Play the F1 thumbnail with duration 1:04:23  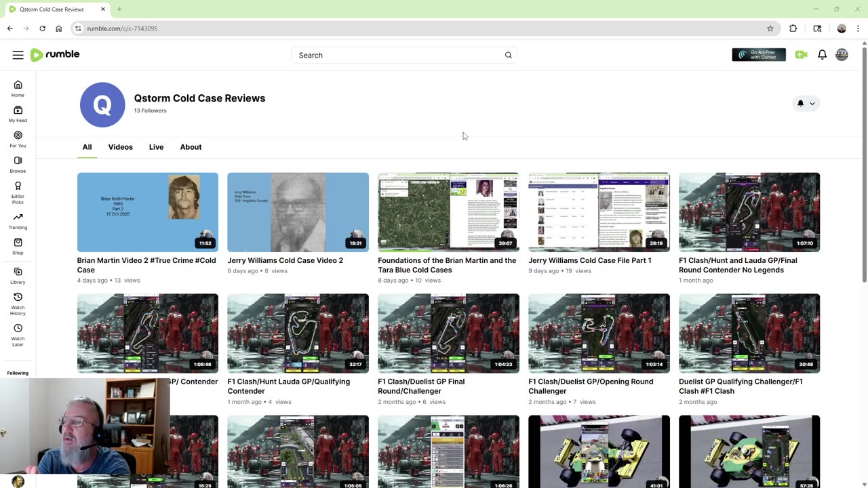click(448, 333)
